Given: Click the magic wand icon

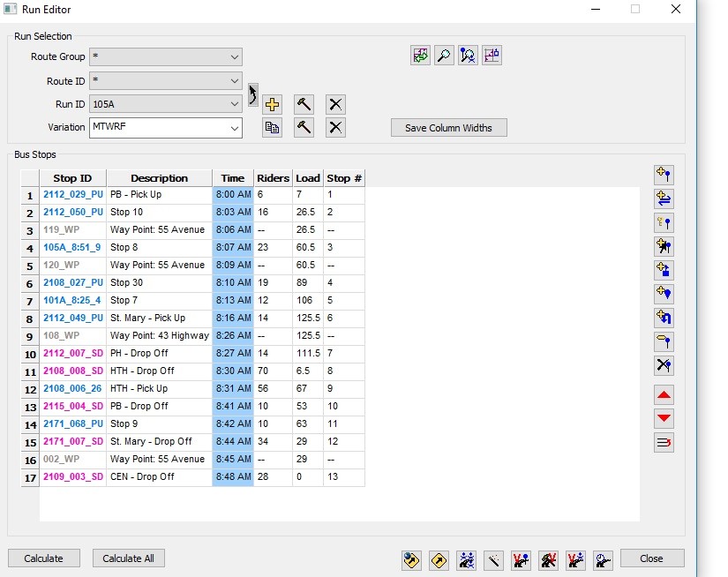Looking at the screenshot, I should [x=493, y=560].
